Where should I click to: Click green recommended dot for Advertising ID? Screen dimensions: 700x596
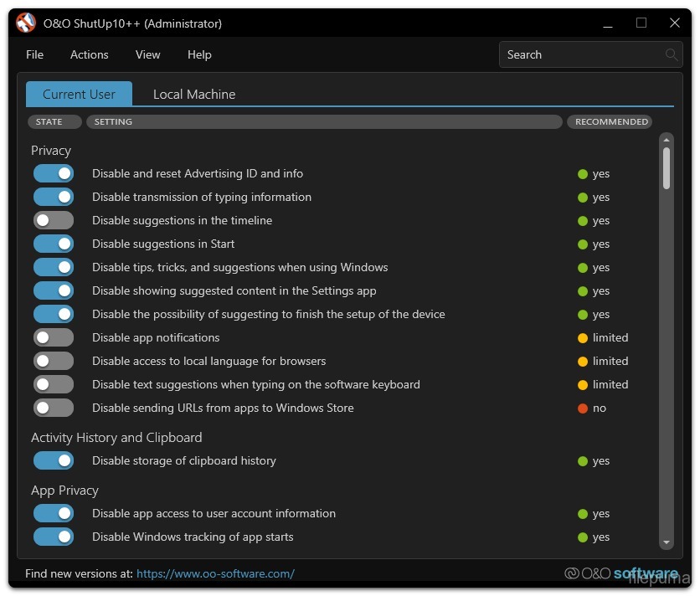coord(583,174)
